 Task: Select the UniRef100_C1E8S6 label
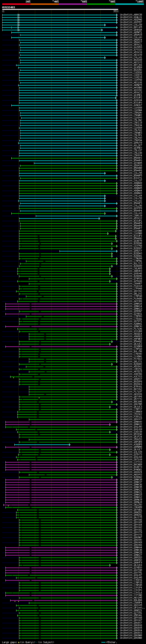(x=131, y=72)
